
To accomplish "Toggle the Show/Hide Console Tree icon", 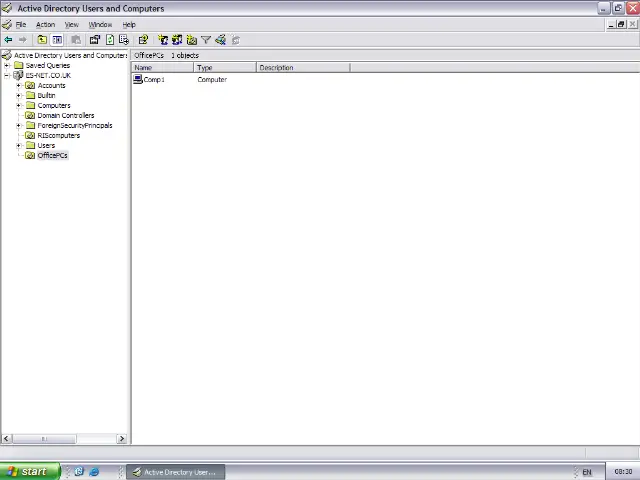I will [57, 40].
